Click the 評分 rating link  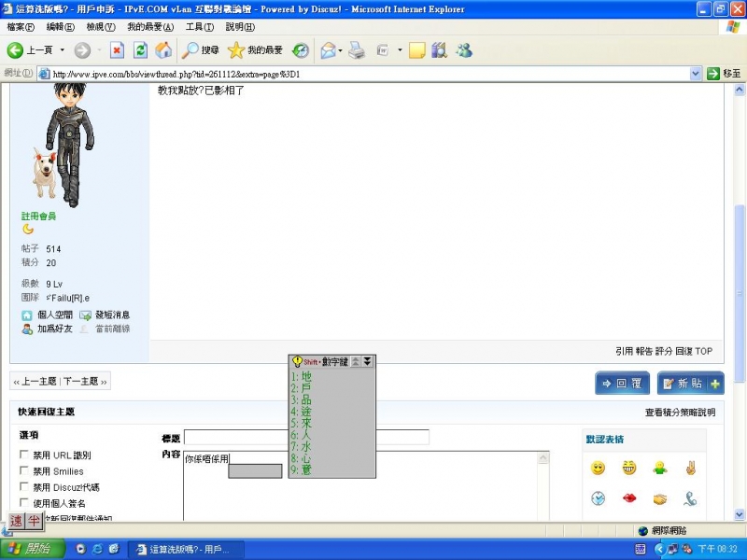point(664,352)
